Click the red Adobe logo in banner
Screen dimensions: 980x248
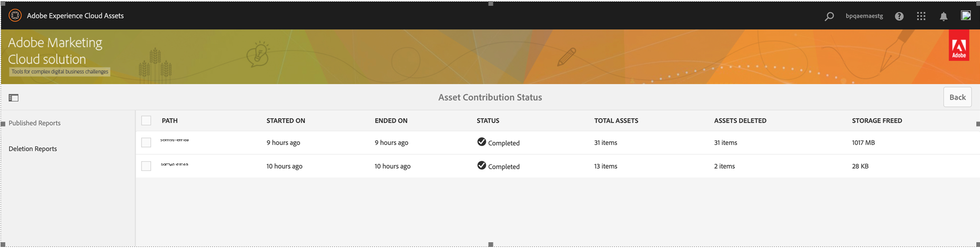(x=958, y=45)
